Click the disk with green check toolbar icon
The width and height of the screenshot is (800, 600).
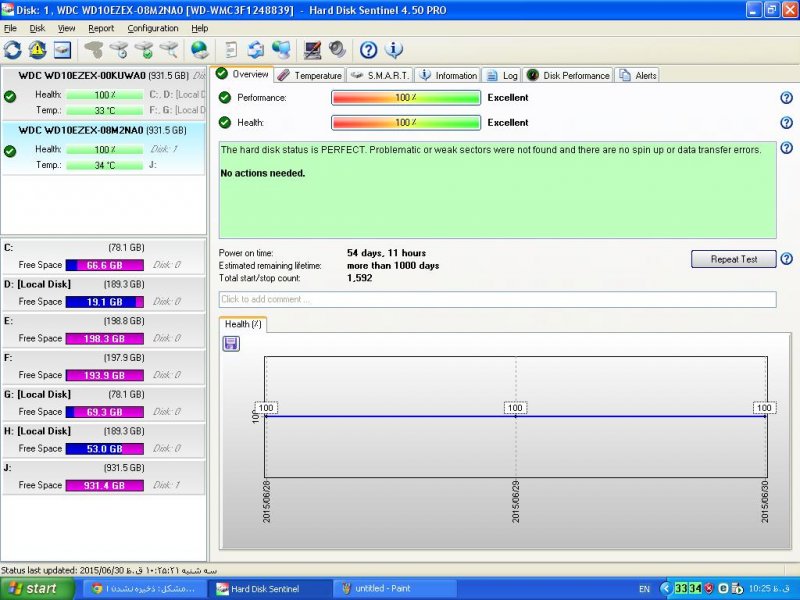tap(144, 50)
